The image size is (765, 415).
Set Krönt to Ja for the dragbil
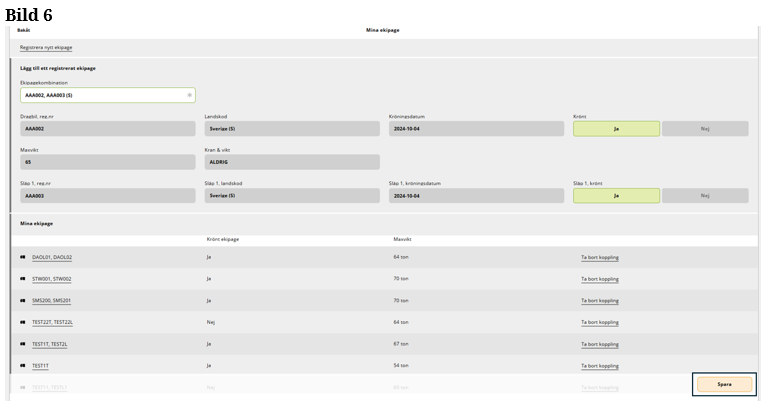click(616, 129)
